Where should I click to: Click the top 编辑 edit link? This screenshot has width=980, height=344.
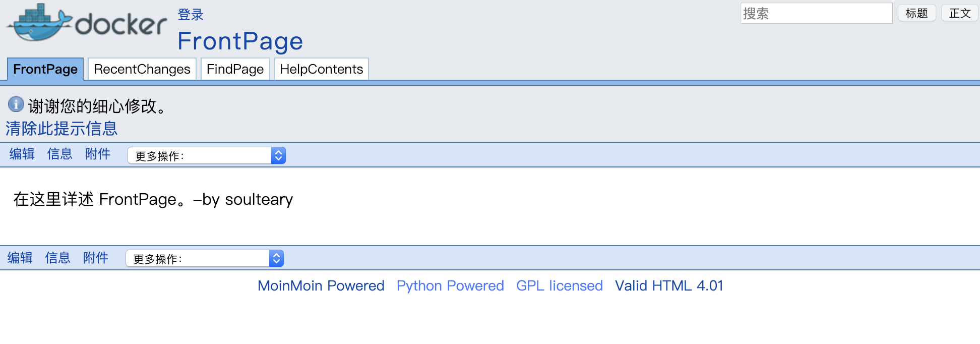22,154
